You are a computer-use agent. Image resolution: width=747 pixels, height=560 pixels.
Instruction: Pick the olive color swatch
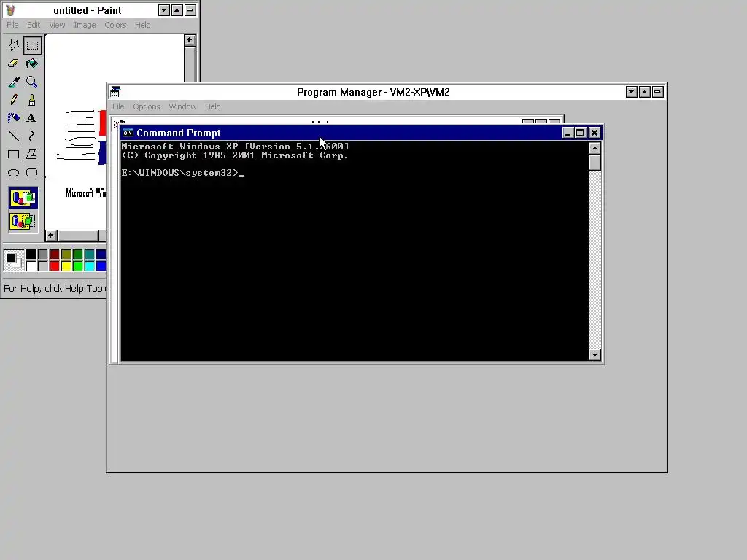(66, 254)
